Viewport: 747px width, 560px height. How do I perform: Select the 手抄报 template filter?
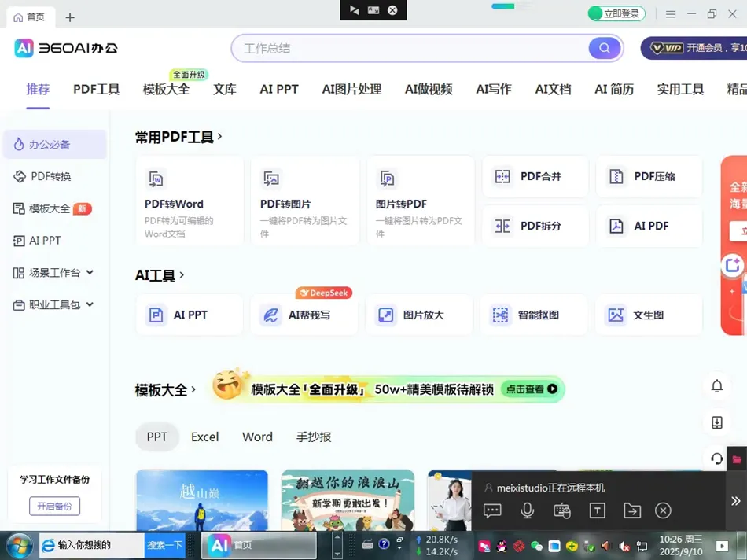(x=314, y=437)
